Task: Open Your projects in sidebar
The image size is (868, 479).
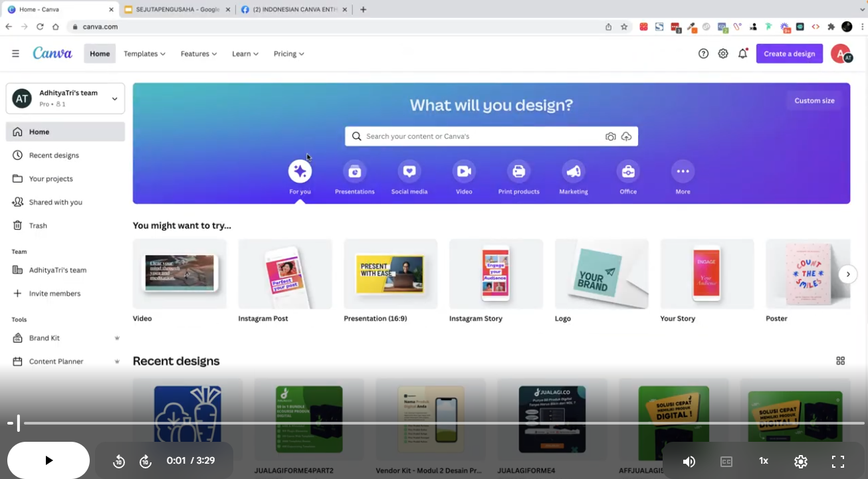Action: (65, 179)
